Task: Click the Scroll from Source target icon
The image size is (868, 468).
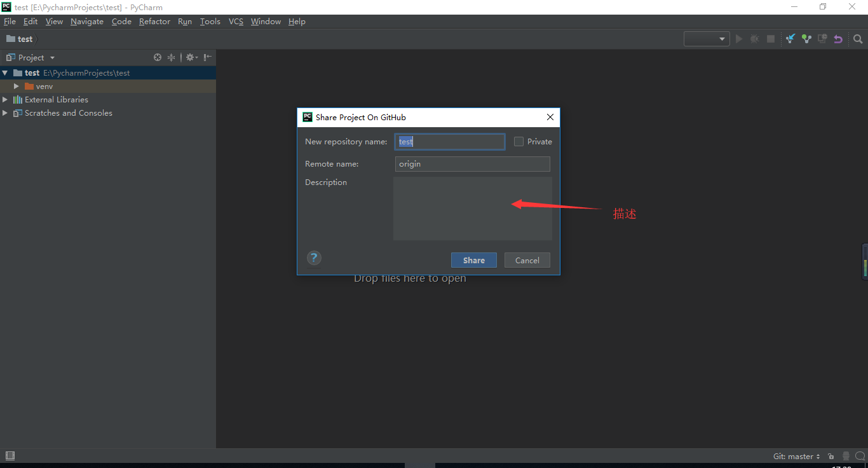Action: 158,57
